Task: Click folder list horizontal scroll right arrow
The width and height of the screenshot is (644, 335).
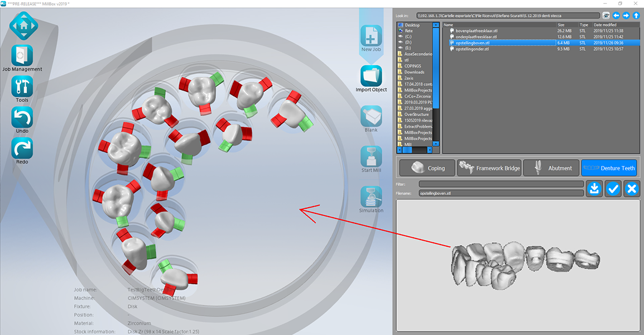Action: pyautogui.click(x=430, y=150)
